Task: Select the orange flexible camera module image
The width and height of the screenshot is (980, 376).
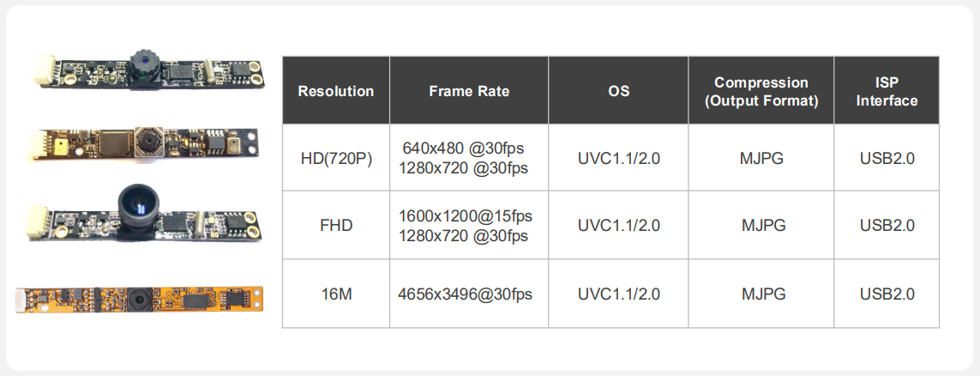Action: point(140,300)
